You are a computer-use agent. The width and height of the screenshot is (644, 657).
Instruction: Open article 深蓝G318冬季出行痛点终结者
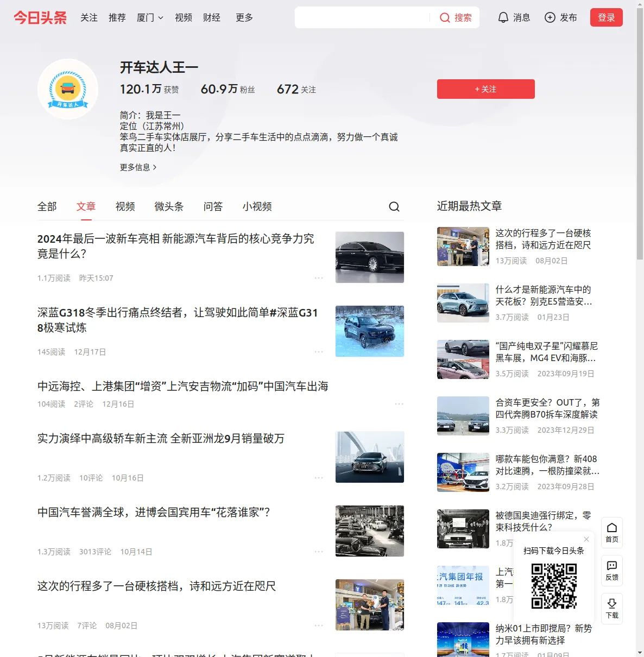click(x=178, y=320)
